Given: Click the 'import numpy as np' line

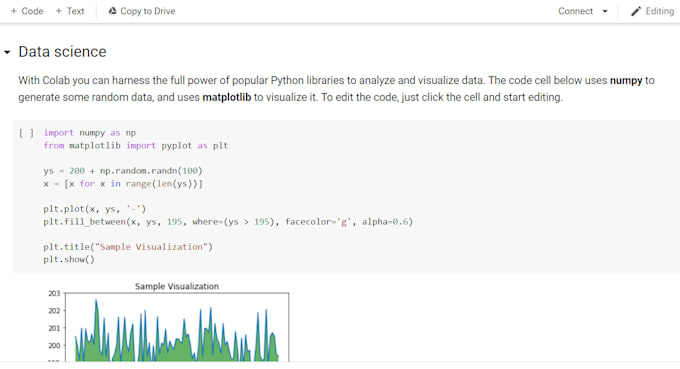Looking at the screenshot, I should [x=89, y=133].
